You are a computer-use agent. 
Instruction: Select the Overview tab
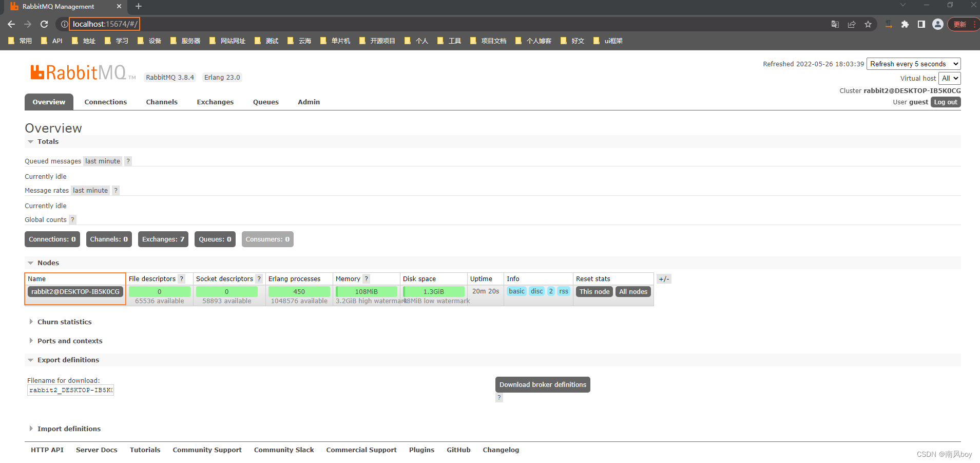click(49, 102)
